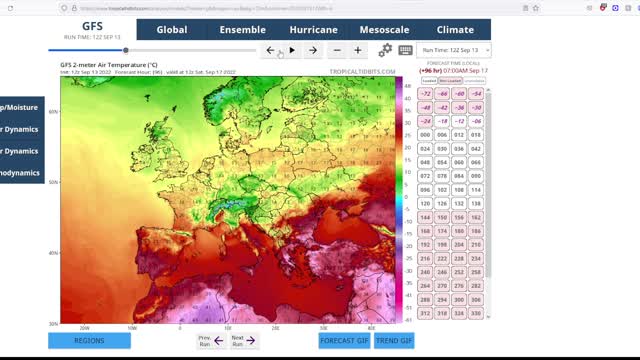The width and height of the screenshot is (640, 360).
Task: Generate the TREND GIF
Action: tap(394, 340)
